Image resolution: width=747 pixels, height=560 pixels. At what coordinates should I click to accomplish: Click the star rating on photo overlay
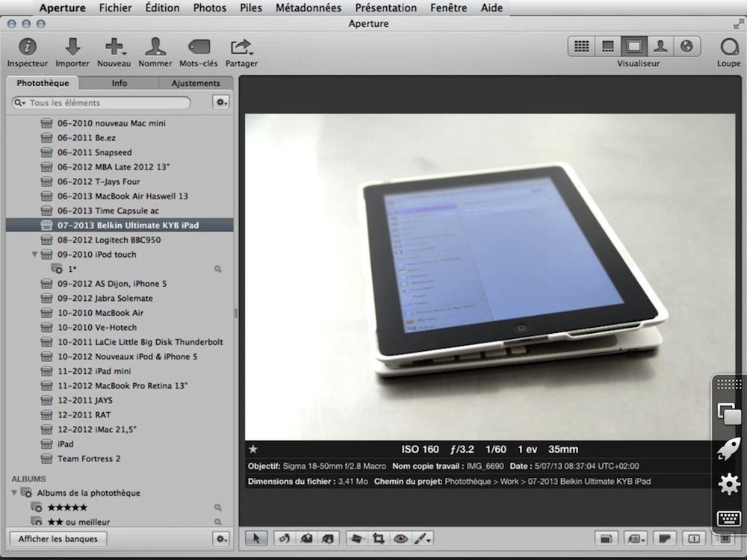click(x=253, y=449)
